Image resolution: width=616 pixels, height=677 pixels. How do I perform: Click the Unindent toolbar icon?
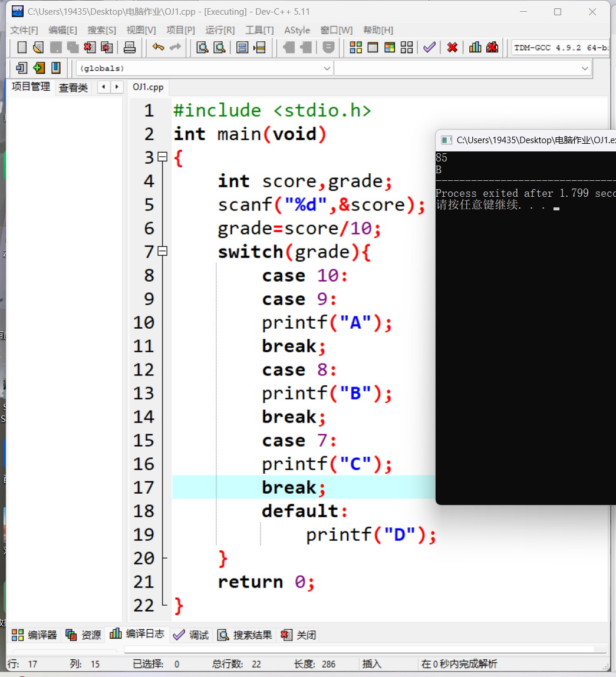click(306, 47)
